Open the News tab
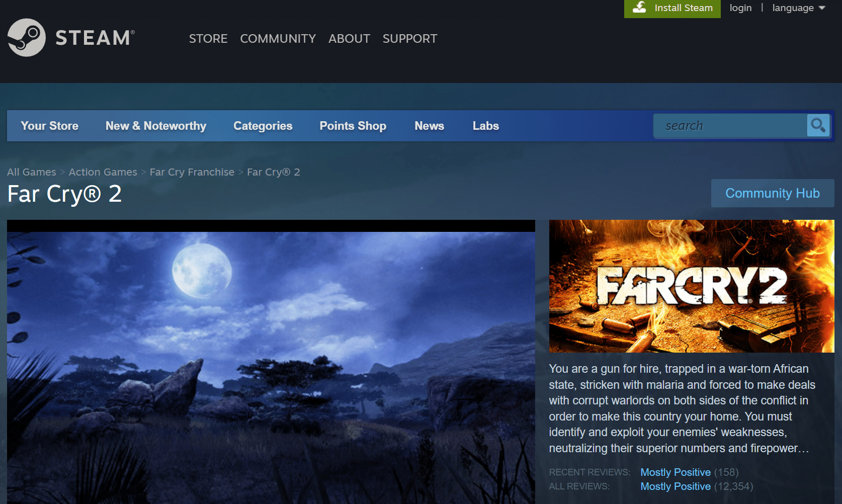Viewport: 842px width, 504px height. pos(430,126)
